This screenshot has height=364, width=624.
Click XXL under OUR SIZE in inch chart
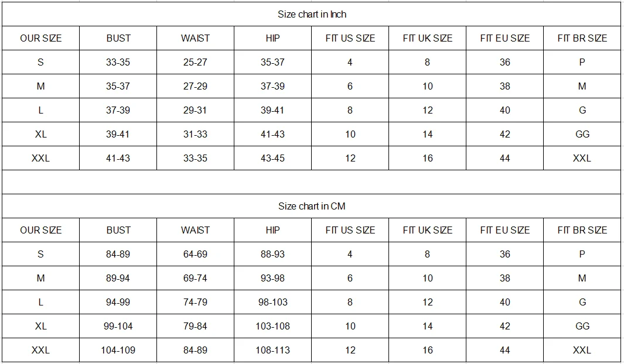pos(40,158)
